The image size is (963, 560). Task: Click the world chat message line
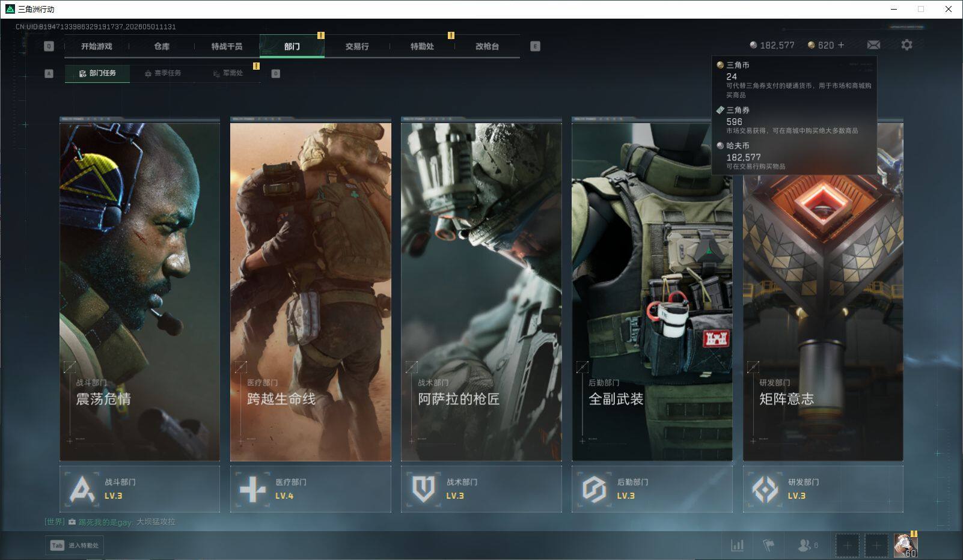click(x=110, y=522)
